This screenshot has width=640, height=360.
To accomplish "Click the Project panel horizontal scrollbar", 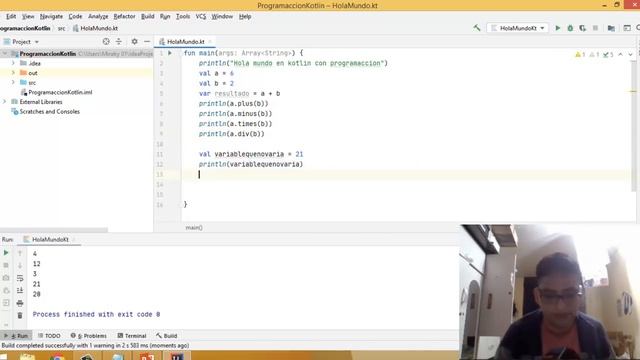I will pyautogui.click(x=54, y=230).
